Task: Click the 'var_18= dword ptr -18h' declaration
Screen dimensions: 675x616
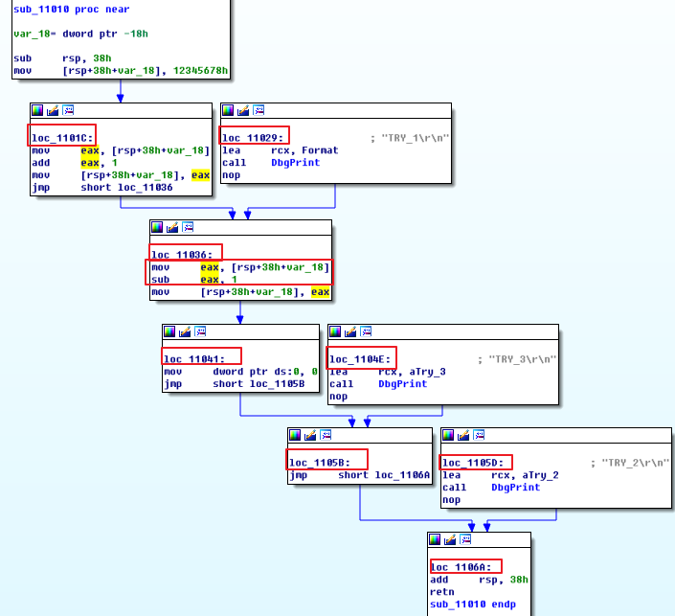Action: [81, 34]
